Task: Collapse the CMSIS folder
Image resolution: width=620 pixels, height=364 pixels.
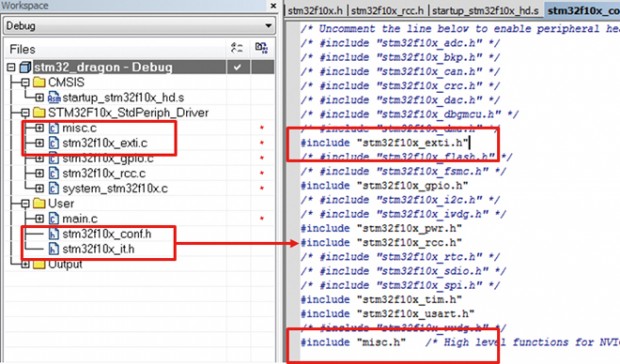Action: [25, 83]
